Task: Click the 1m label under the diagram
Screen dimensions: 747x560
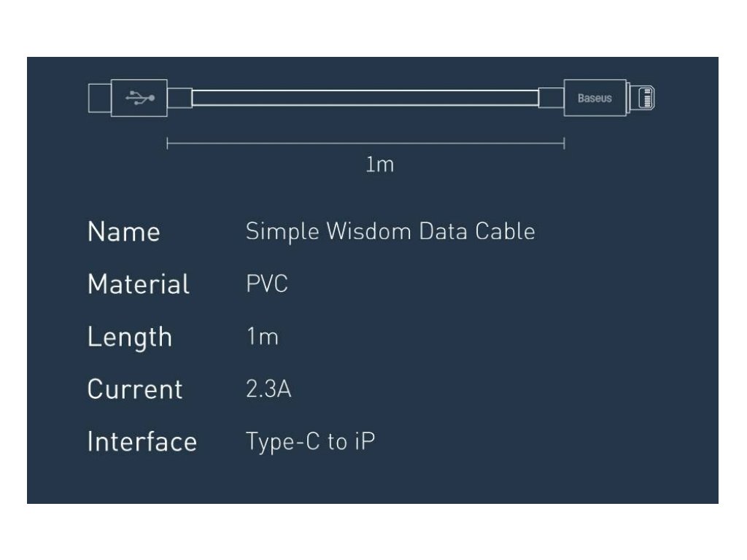Action: [379, 165]
